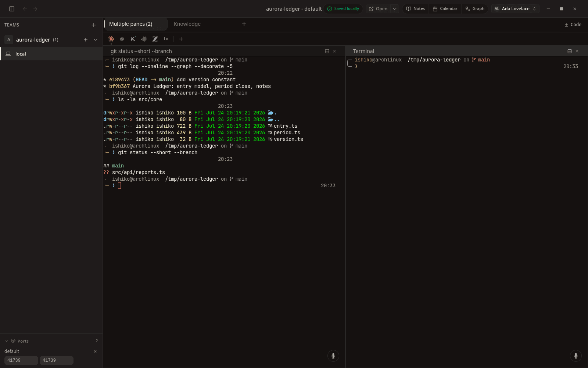
Task: Click the ## main branch line
Action: 114,166
